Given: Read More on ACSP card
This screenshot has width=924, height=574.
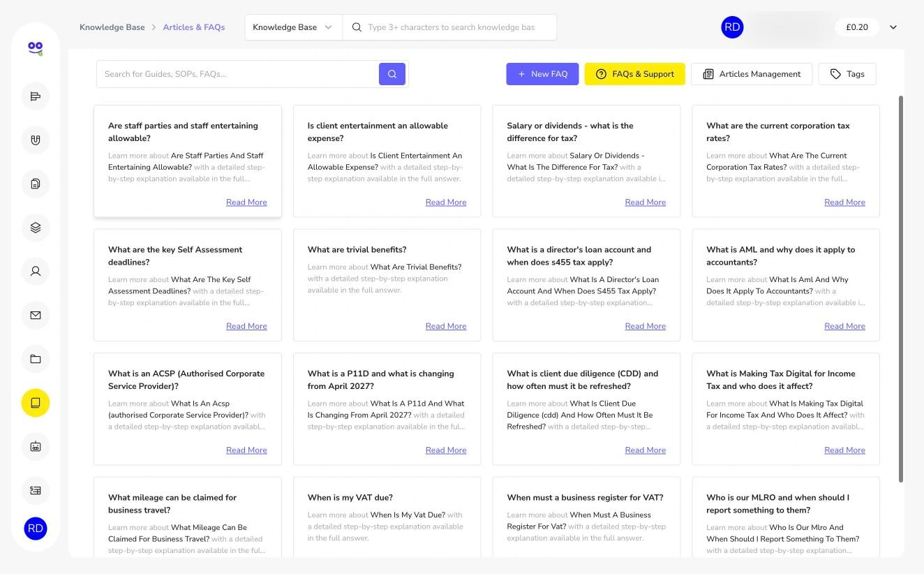Looking at the screenshot, I should (246, 450).
